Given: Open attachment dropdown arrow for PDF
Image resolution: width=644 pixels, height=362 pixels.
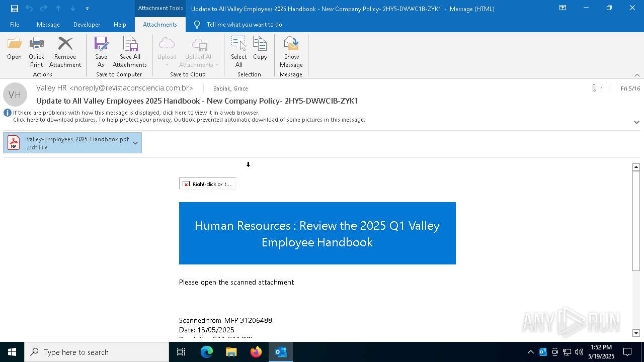Looking at the screenshot, I should point(135,143).
